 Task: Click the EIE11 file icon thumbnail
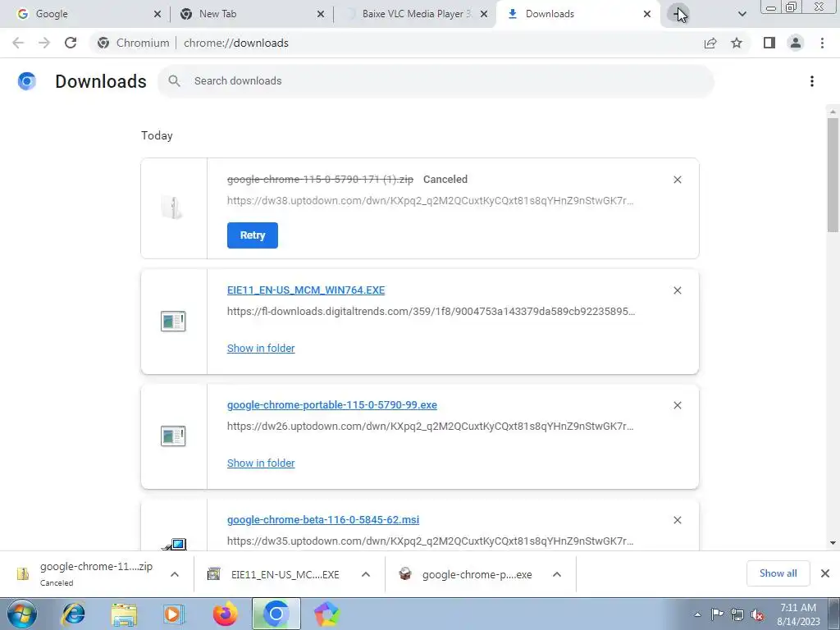pos(173,322)
